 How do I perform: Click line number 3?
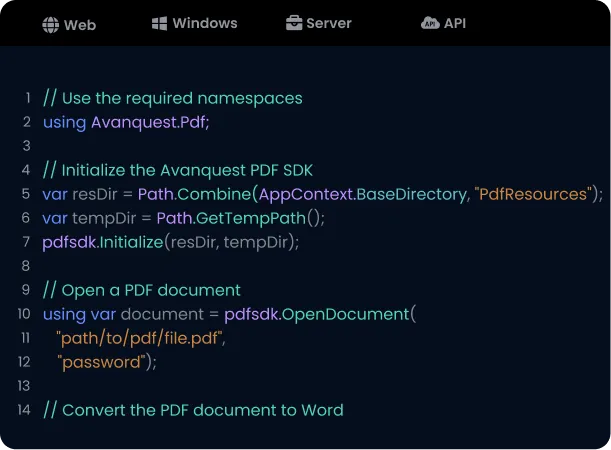click(x=26, y=146)
